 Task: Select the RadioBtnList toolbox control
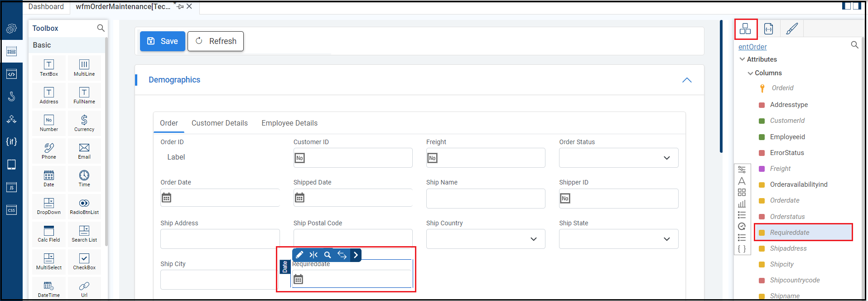[84, 206]
